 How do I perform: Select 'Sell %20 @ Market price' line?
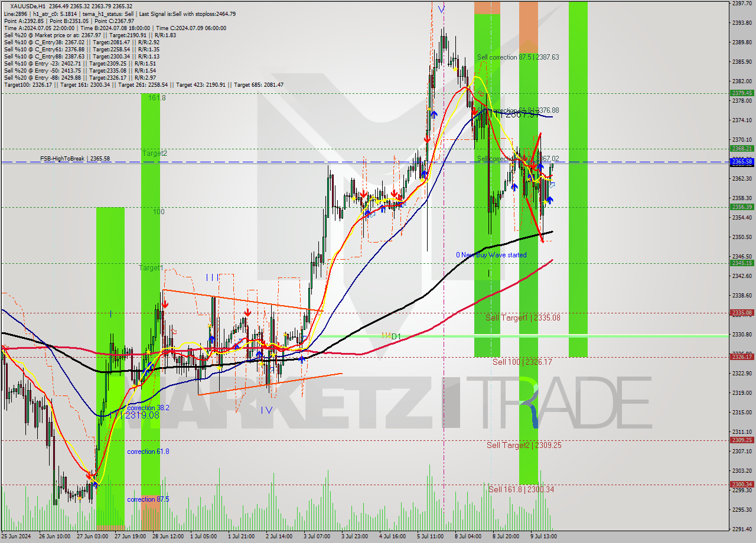[90, 35]
